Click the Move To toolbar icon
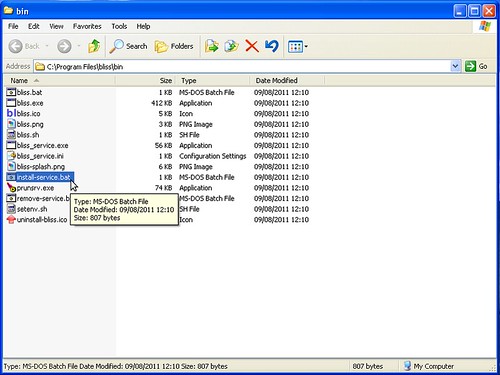The height and width of the screenshot is (375, 500). 212,46
